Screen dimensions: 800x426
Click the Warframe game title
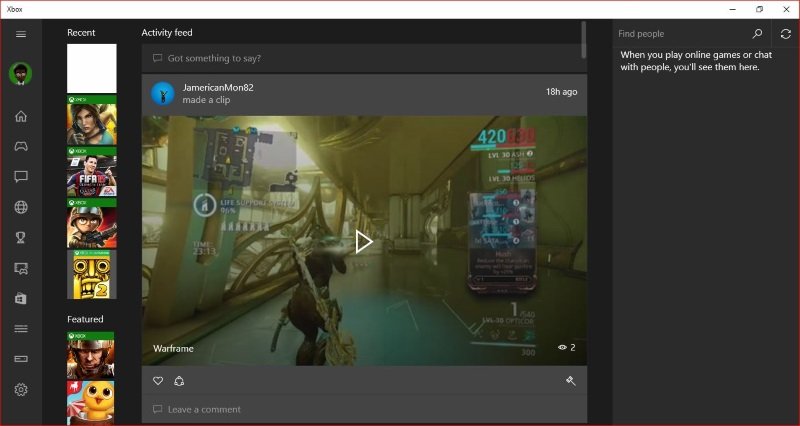pos(173,348)
